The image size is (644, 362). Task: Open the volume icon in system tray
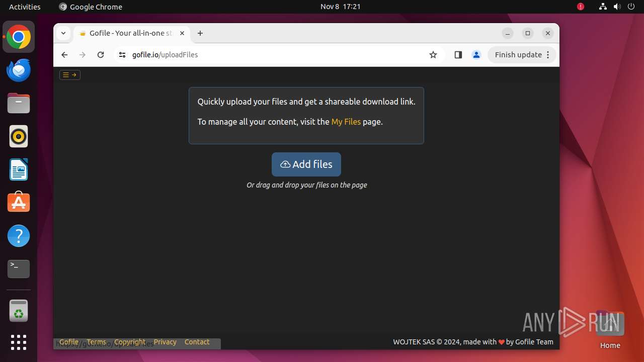point(617,7)
